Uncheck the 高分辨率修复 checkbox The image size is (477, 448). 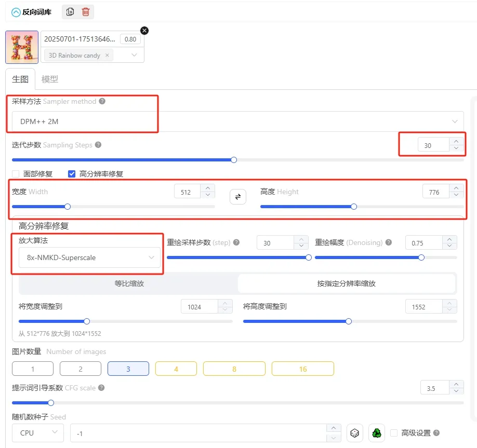point(72,174)
